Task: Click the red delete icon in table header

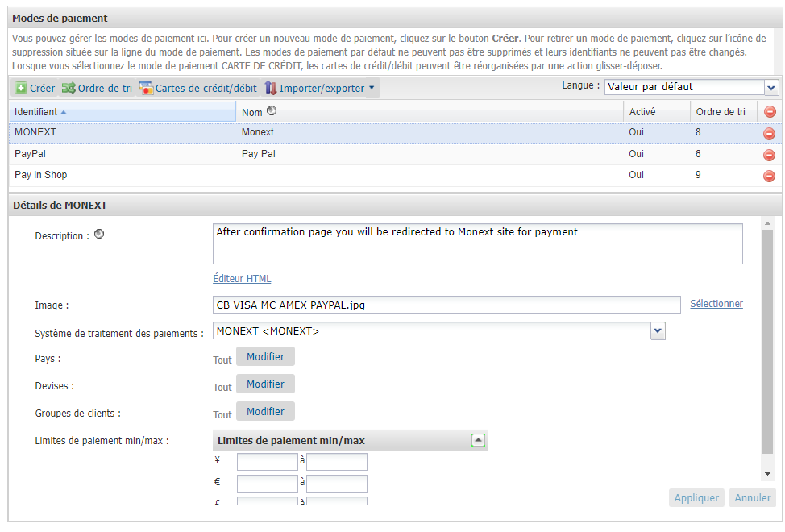Action: tap(769, 112)
